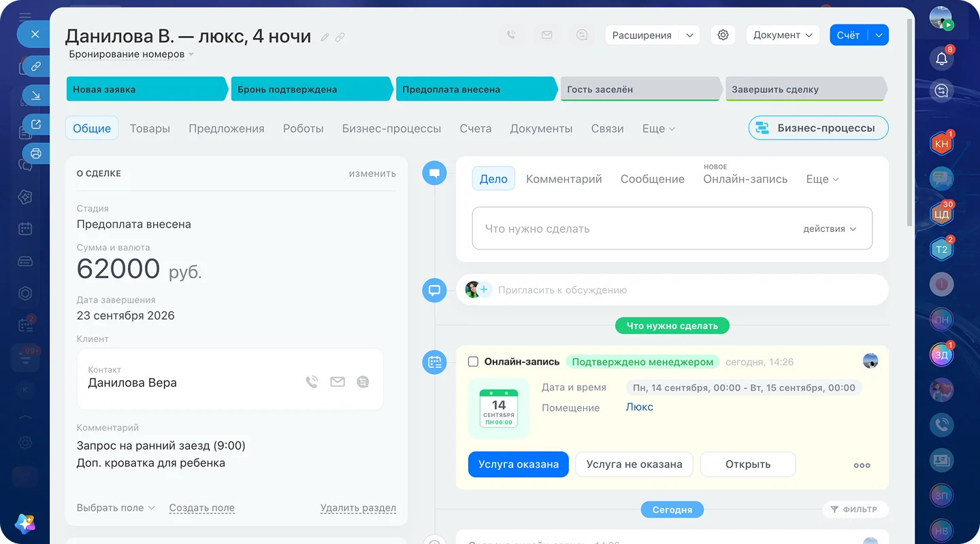Open the chat icon in header
The height and width of the screenshot is (544, 980).
pos(582,35)
